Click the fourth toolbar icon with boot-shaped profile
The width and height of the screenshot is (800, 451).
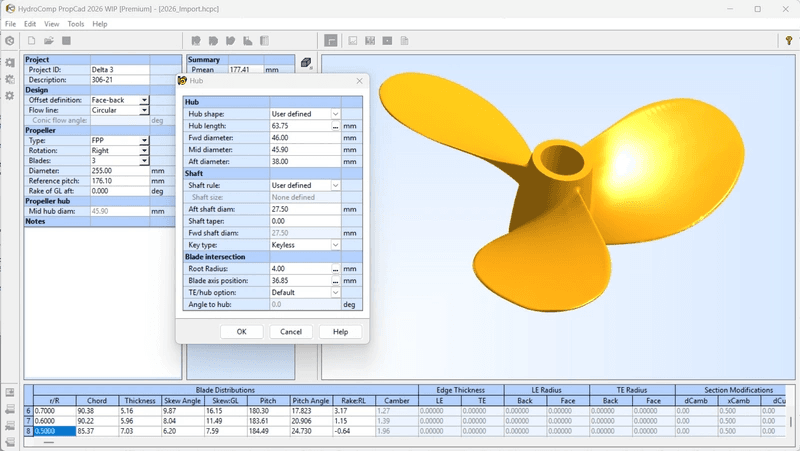click(248, 41)
